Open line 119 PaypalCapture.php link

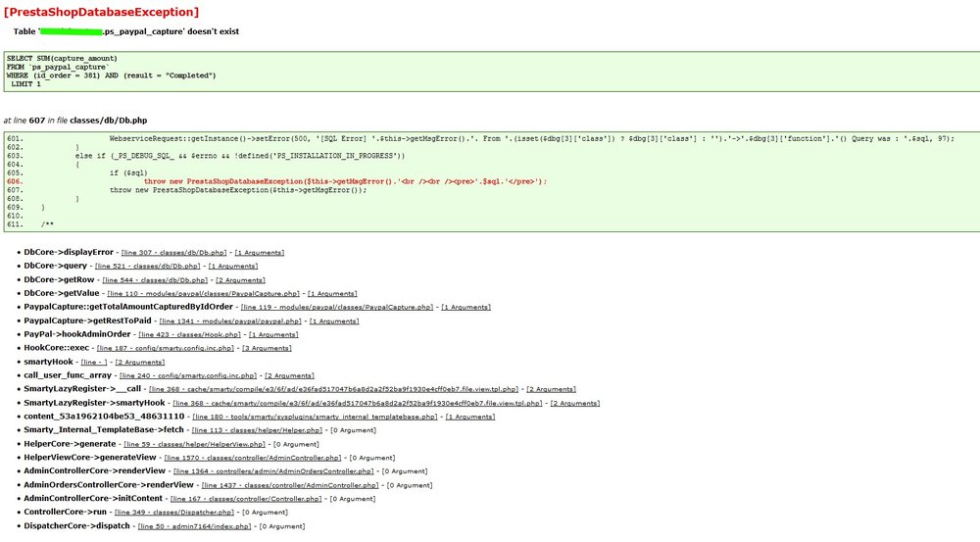pyautogui.click(x=337, y=308)
